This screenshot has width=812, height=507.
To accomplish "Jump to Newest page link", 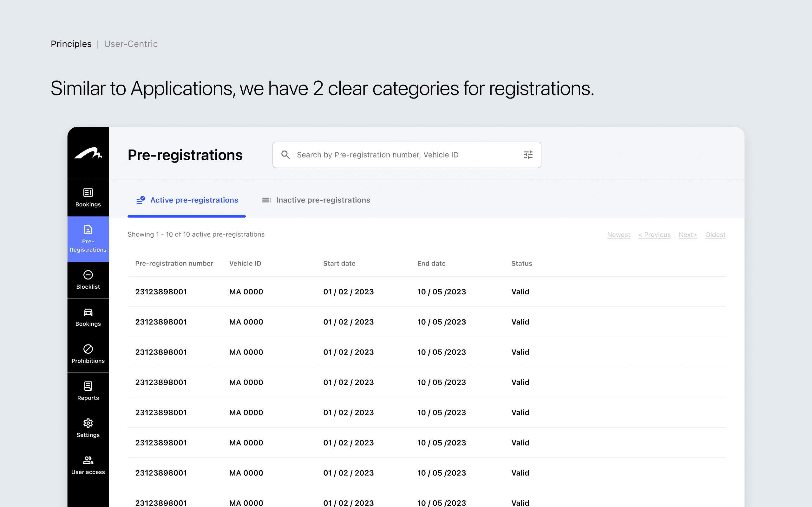I will pos(619,235).
